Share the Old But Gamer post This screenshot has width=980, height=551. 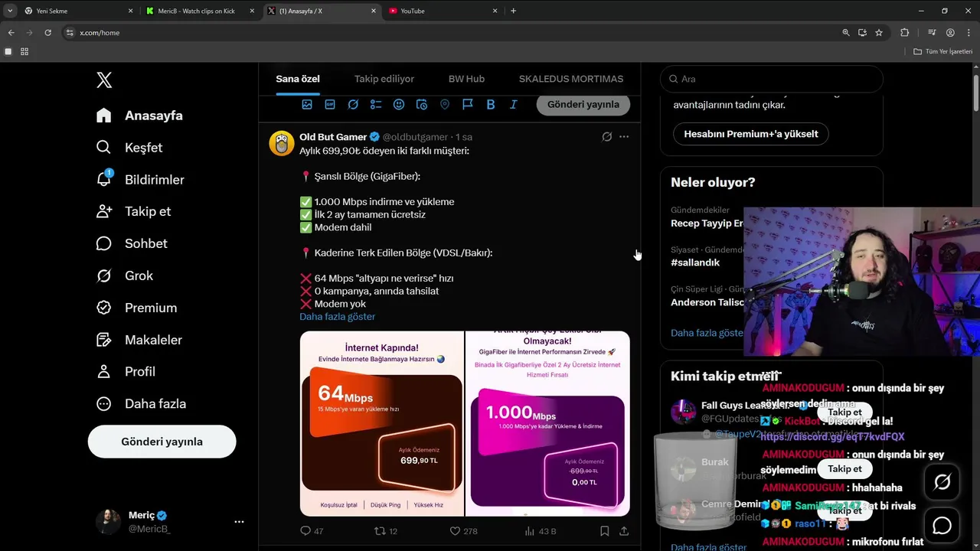pyautogui.click(x=624, y=531)
